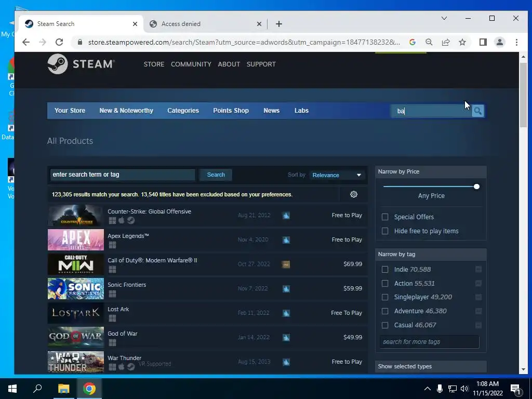
Task: Open the Chrome three-dot menu
Action: [516, 42]
